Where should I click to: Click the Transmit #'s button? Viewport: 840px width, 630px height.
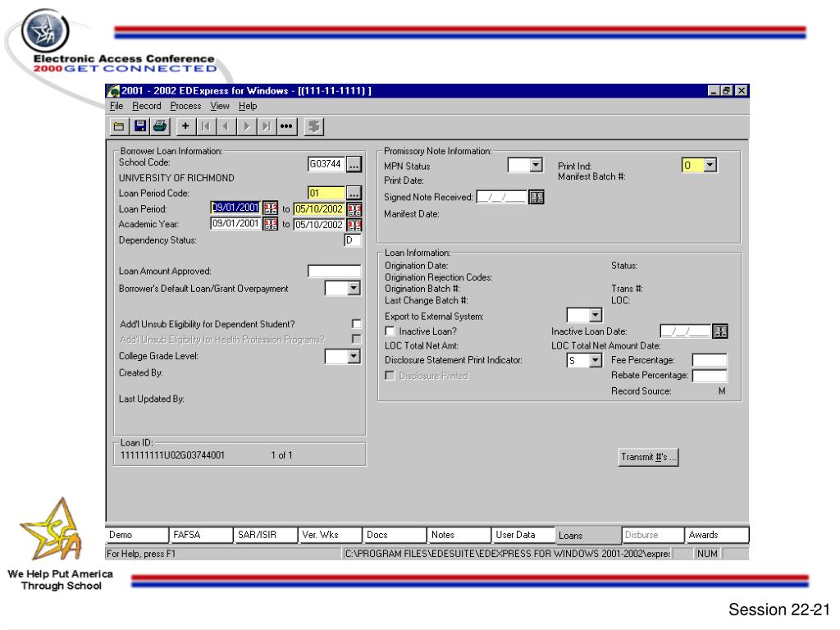tap(649, 457)
